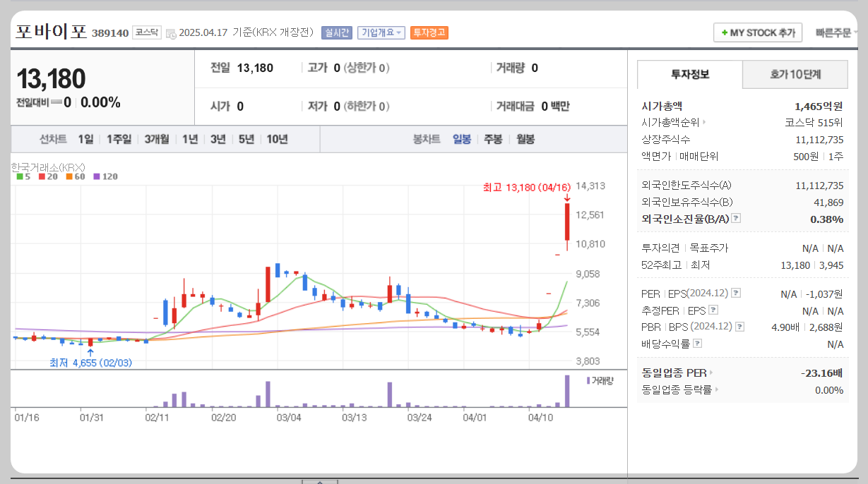This screenshot has height=484, width=868.
Task: Open the 외국인소진율 tooltip question mark
Action: 735,217
